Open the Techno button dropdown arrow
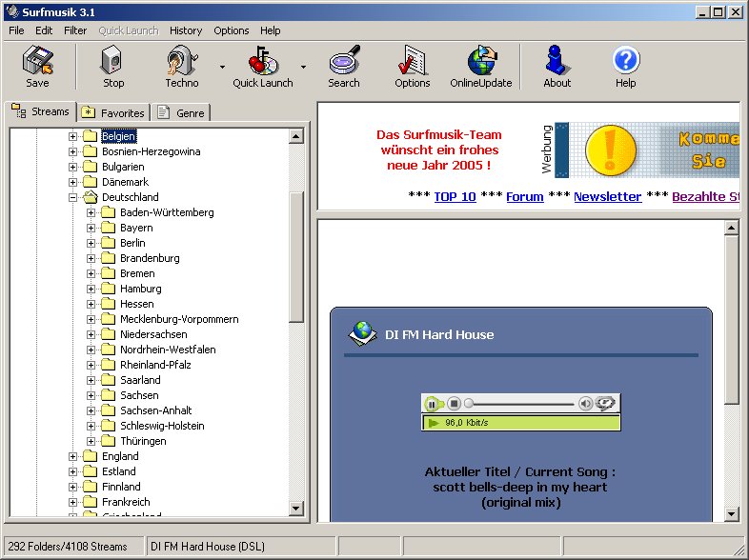 coord(222,67)
